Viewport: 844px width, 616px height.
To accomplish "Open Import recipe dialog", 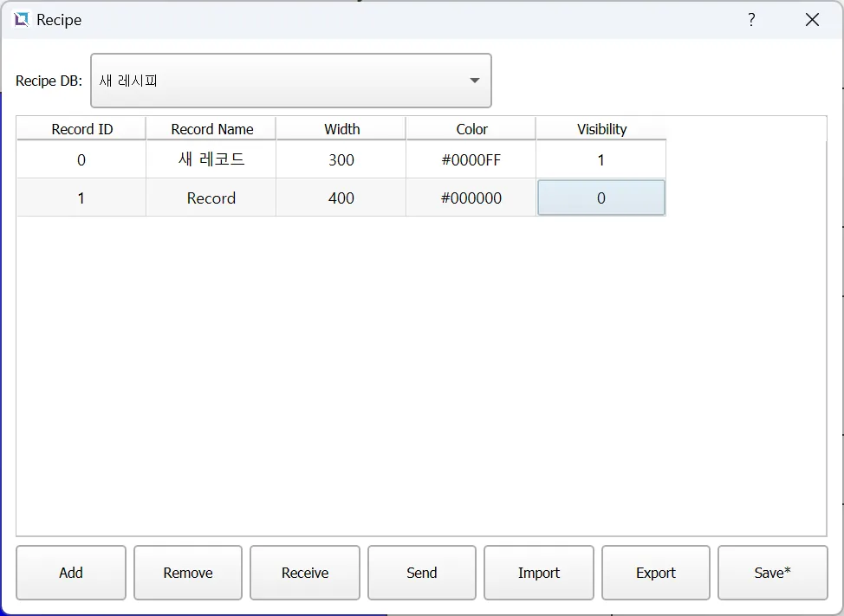I will click(539, 573).
